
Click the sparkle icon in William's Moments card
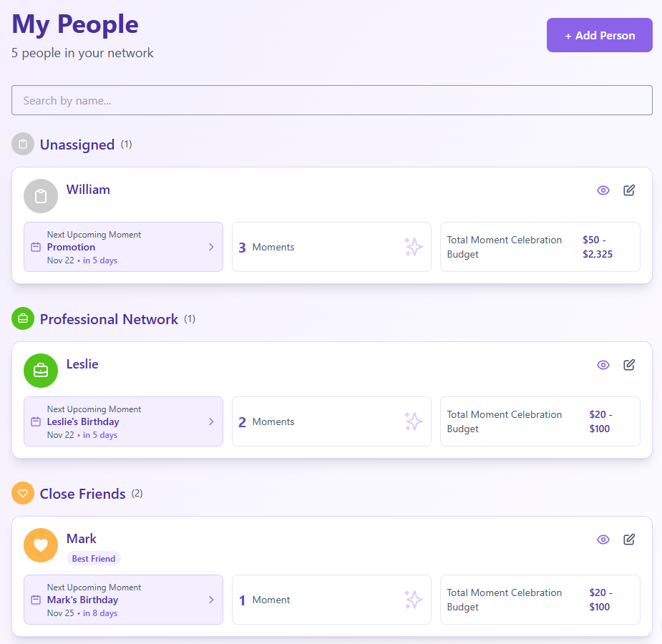[413, 247]
